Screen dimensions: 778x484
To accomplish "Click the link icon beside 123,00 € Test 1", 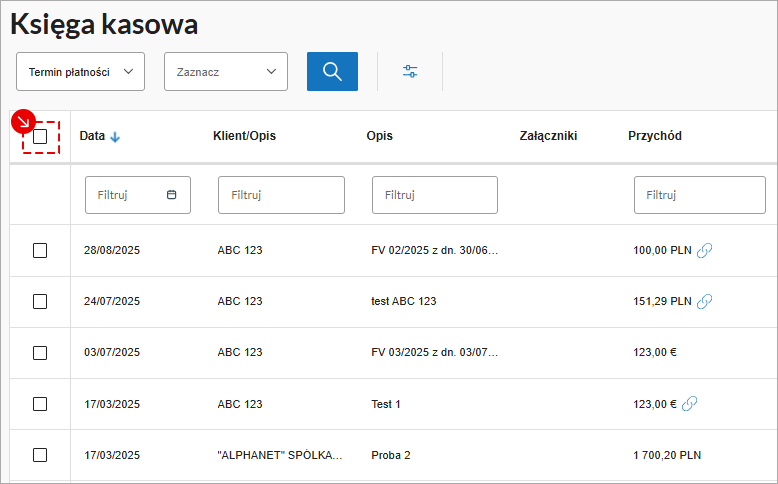I will coord(689,404).
